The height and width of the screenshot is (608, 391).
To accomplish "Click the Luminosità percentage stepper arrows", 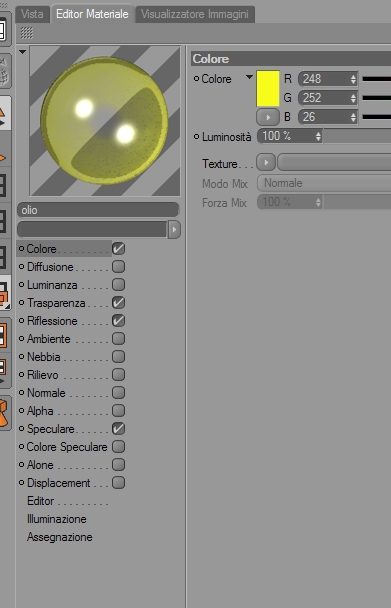I will [x=318, y=136].
